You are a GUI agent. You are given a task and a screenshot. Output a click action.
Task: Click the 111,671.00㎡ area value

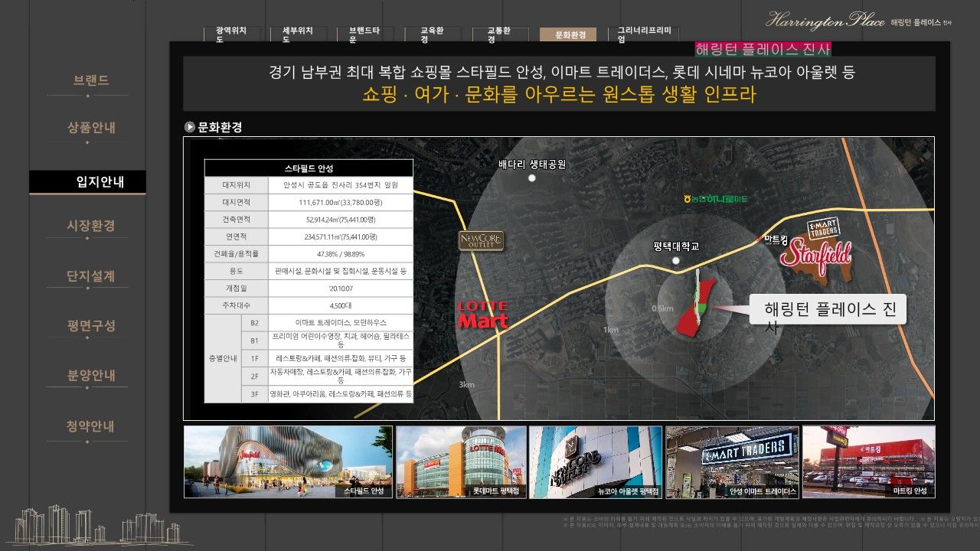(341, 202)
